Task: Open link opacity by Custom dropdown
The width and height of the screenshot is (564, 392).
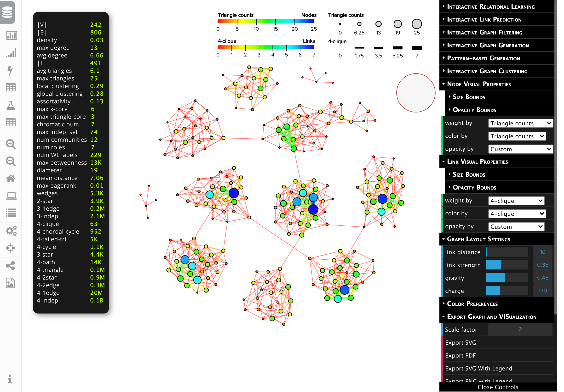Action: tap(516, 227)
